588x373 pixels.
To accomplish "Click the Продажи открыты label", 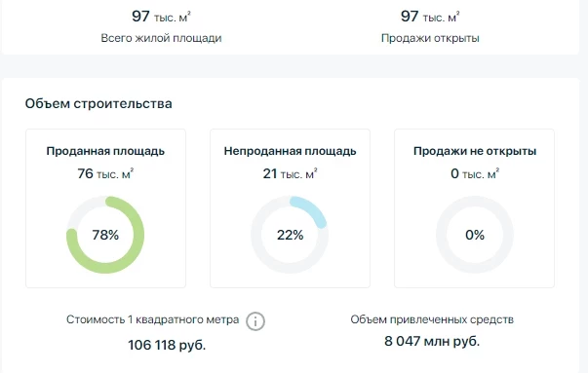I will pyautogui.click(x=430, y=38).
